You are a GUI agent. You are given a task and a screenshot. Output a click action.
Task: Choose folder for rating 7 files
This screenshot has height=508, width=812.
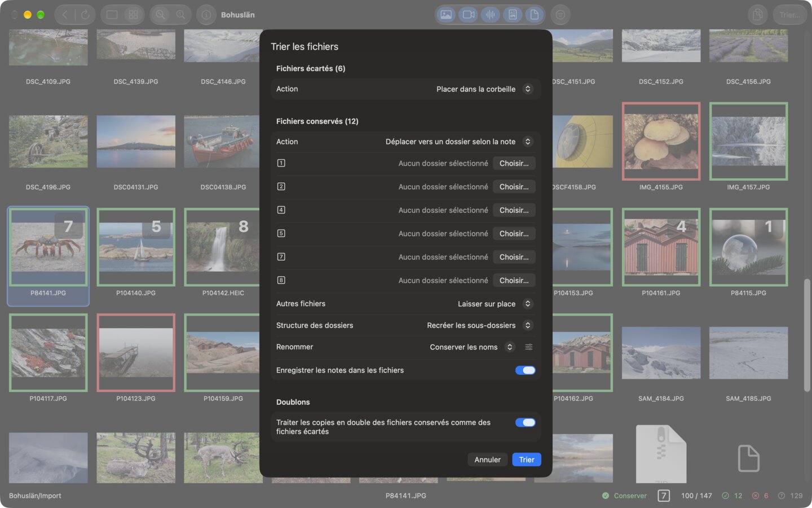(x=514, y=257)
